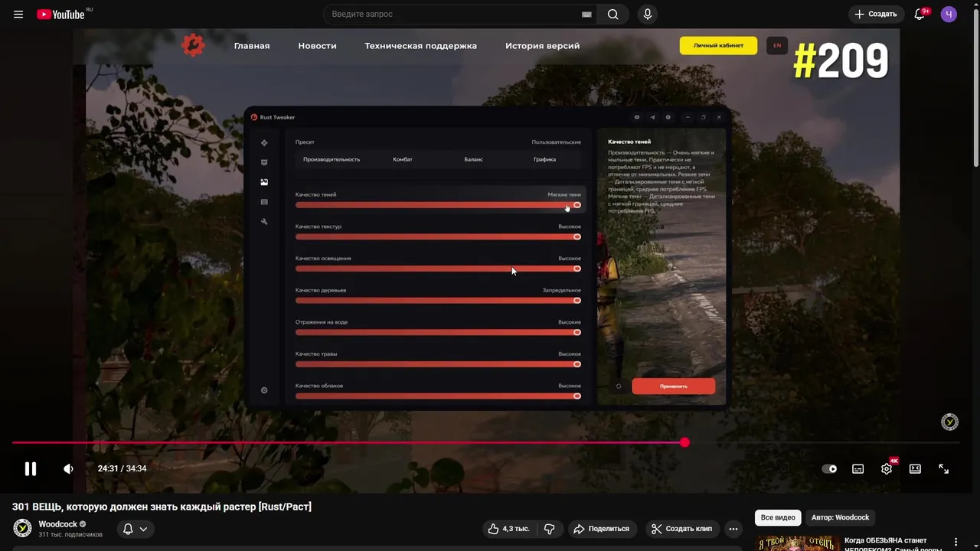Image resolution: width=980 pixels, height=551 pixels.
Task: Adjust the Качество текстур slider
Action: (x=438, y=236)
